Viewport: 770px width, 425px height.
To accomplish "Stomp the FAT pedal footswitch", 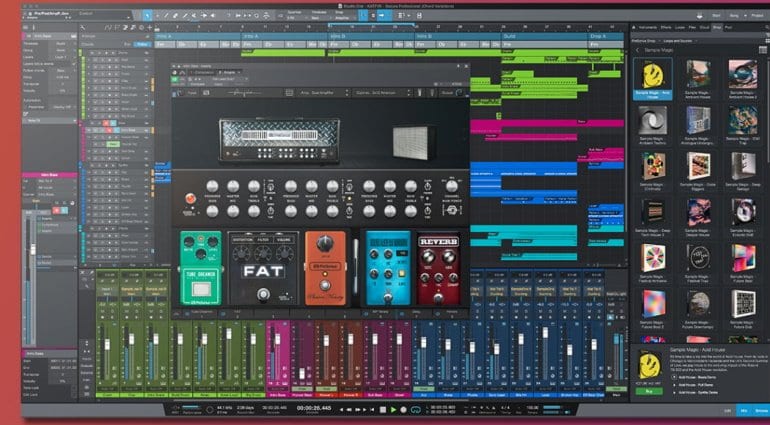I will 263,294.
